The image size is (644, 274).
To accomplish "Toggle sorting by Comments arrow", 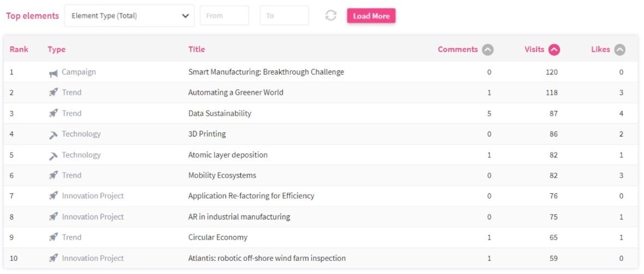I will (x=488, y=50).
